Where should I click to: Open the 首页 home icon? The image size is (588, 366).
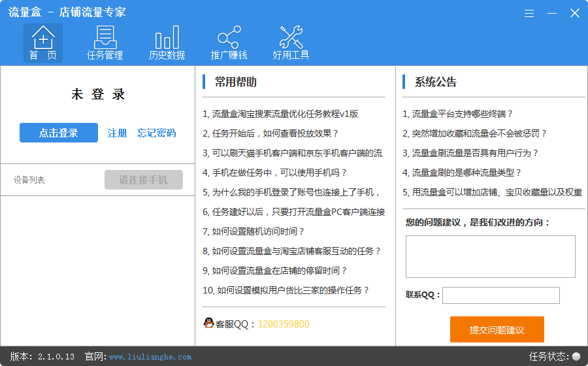click(x=43, y=39)
